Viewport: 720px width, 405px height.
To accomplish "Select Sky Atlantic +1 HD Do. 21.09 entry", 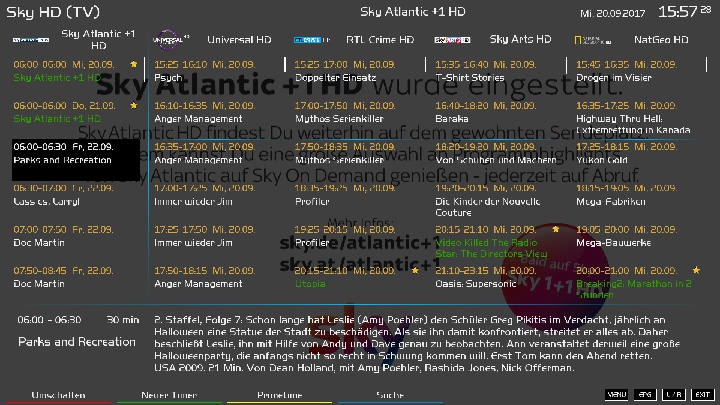I will 76,112.
